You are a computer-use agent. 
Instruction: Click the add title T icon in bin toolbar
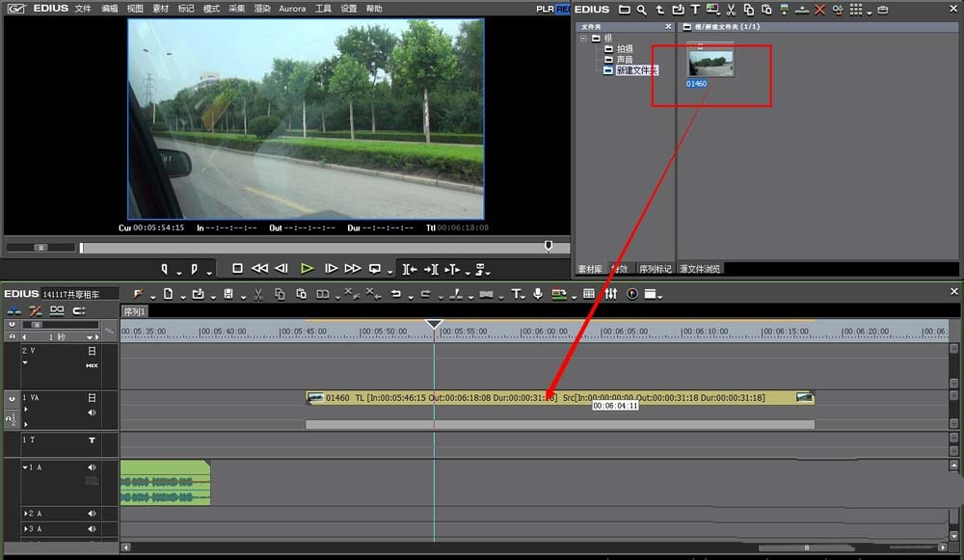tap(695, 10)
